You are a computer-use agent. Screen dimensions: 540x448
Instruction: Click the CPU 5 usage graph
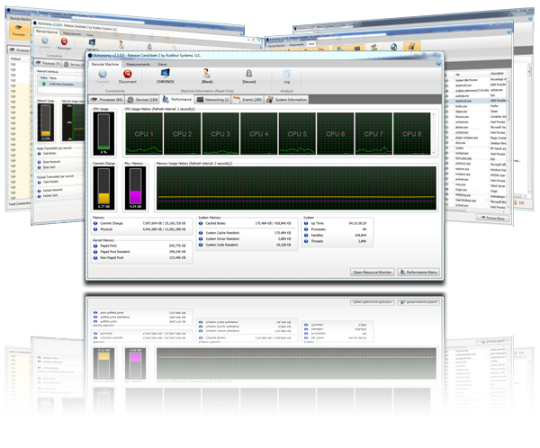[x=297, y=134]
